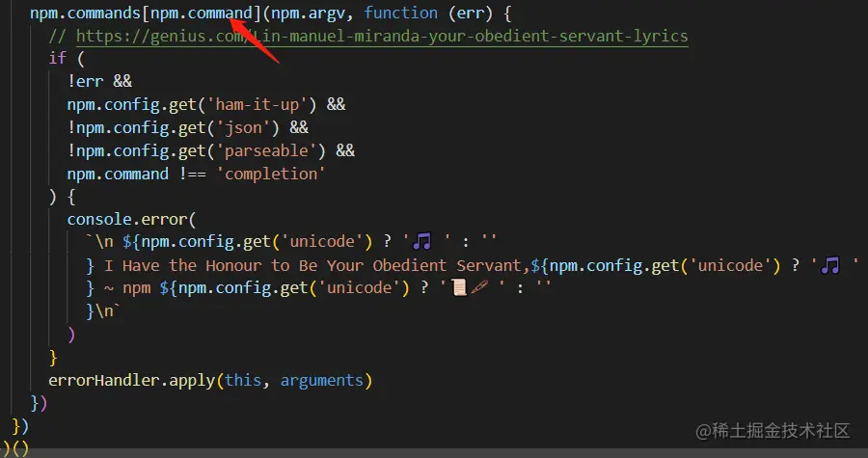Click the 'parseable' string literal
The height and width of the screenshot is (458, 868).
[x=266, y=151]
